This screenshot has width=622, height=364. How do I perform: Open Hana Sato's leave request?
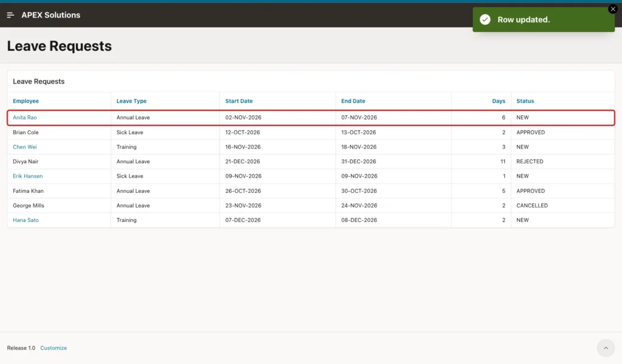(x=26, y=220)
